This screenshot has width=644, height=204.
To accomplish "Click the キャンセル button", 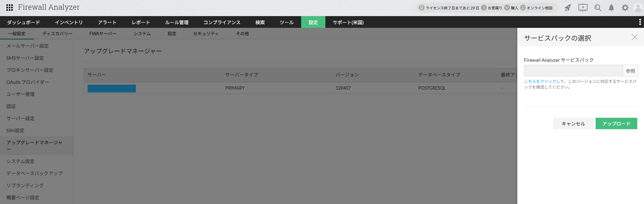I will point(573,124).
